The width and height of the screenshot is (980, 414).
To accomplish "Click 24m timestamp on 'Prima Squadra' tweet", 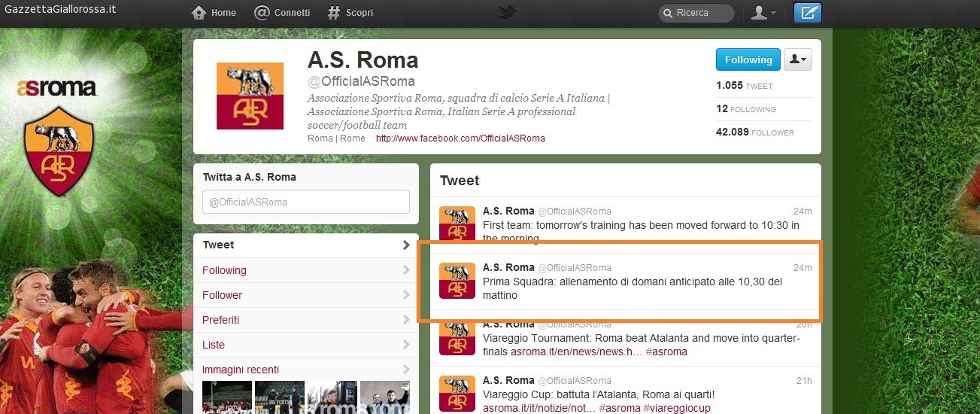I will pos(803,268).
